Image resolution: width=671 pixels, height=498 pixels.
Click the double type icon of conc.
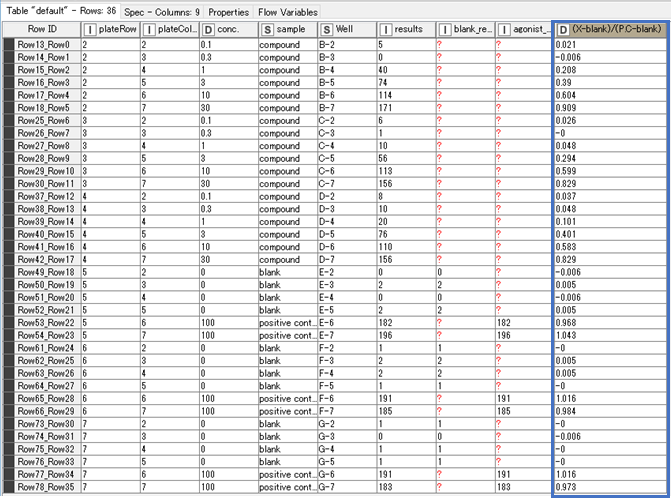(208, 30)
